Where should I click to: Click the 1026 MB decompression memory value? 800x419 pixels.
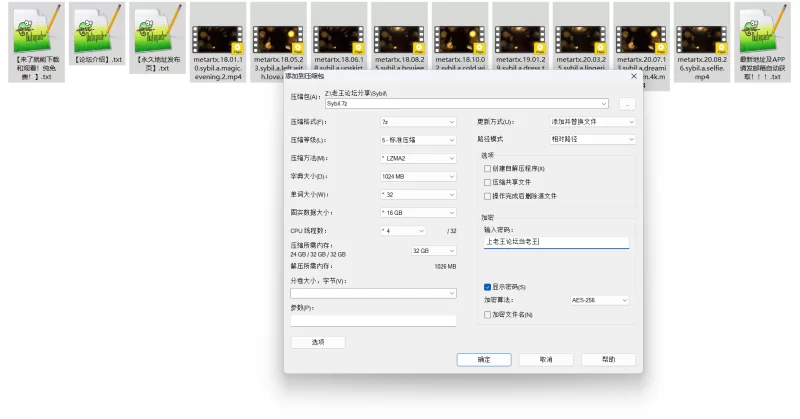coord(445,266)
